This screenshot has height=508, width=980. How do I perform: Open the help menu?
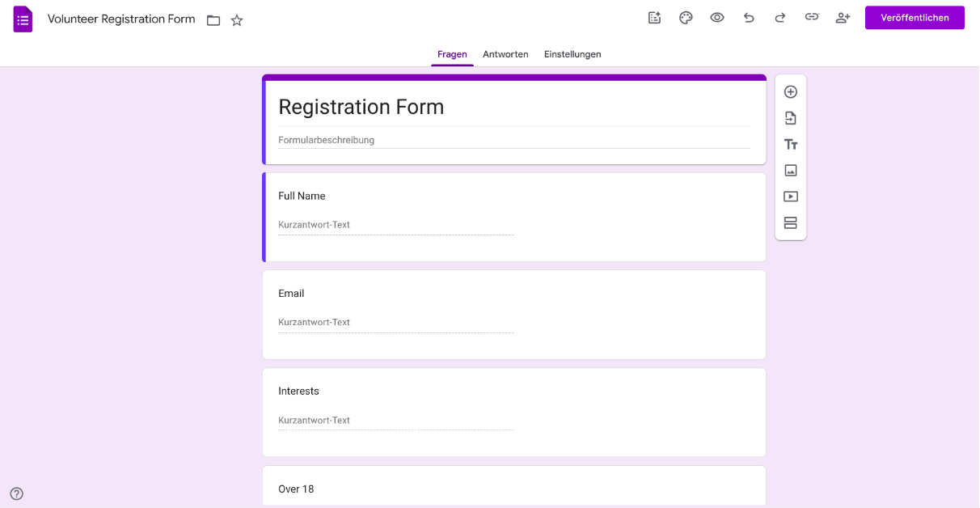pos(16,493)
